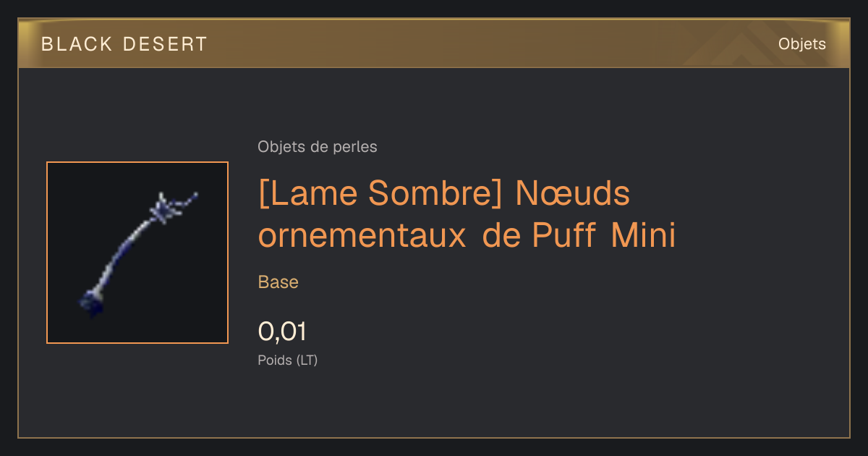Click the gold header banner background
The image size is (868, 456).
pos(434,44)
